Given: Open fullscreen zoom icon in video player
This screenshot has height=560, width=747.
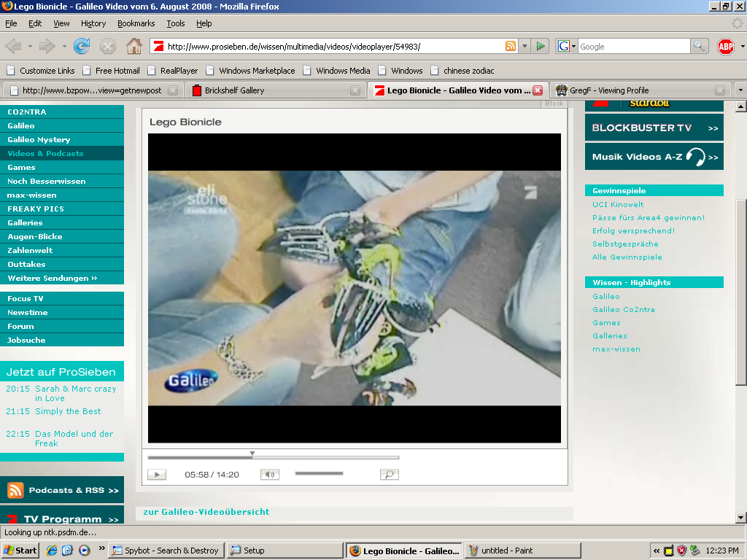Looking at the screenshot, I should 390,474.
